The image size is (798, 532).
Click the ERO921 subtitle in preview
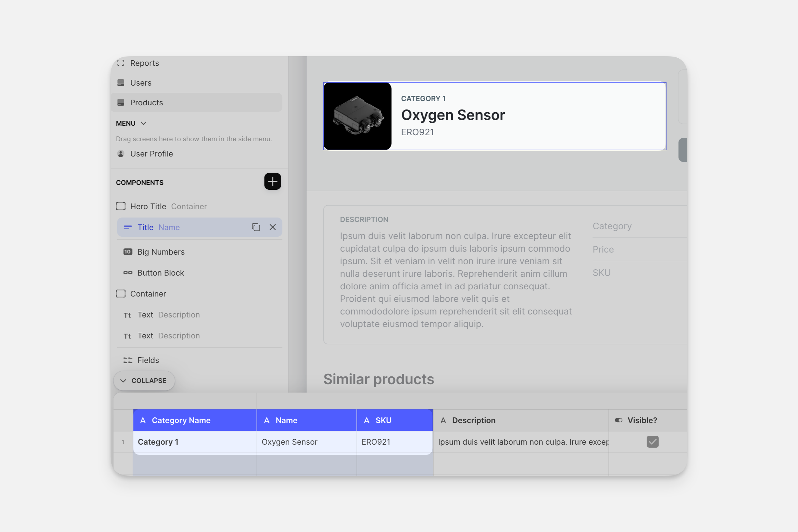[x=418, y=132]
